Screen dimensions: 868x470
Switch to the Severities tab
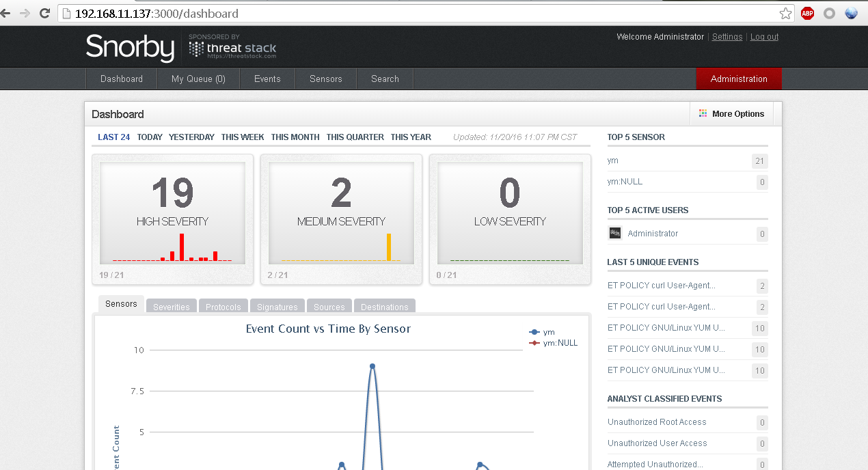171,307
